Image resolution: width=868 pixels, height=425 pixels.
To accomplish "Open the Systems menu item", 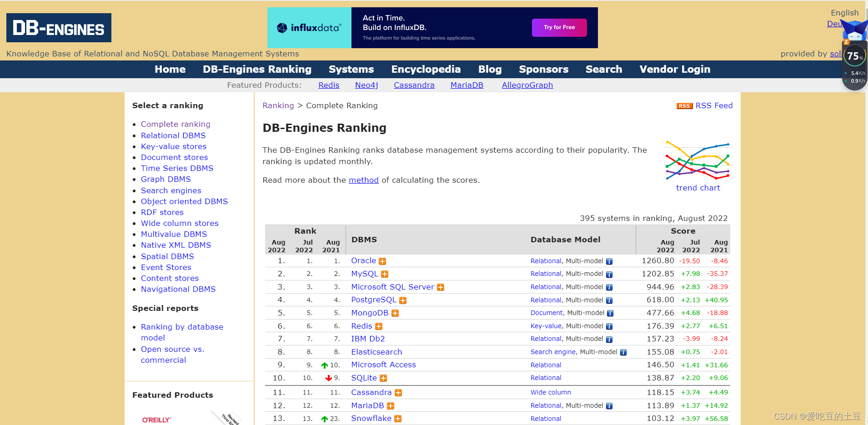I will (x=351, y=69).
